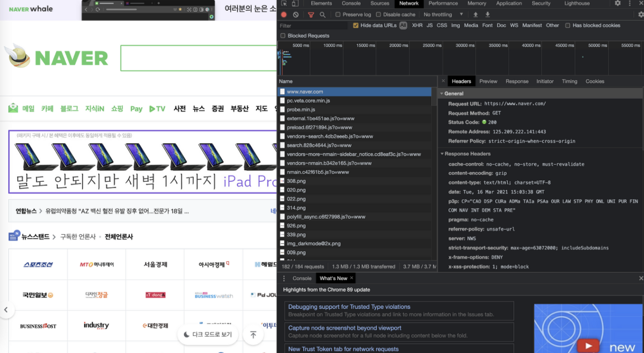
Task: Enable Preserve log checkbox
Action: pyautogui.click(x=338, y=15)
